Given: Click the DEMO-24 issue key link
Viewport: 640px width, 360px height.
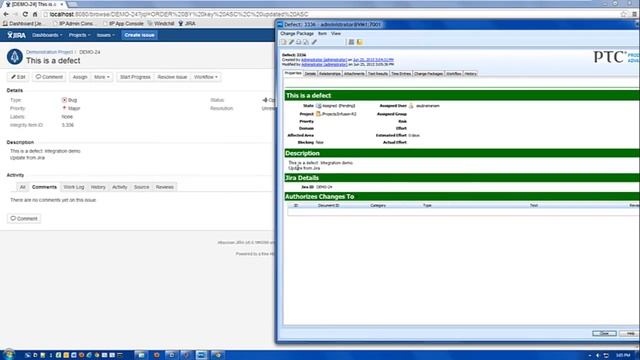Looking at the screenshot, I should click(89, 52).
